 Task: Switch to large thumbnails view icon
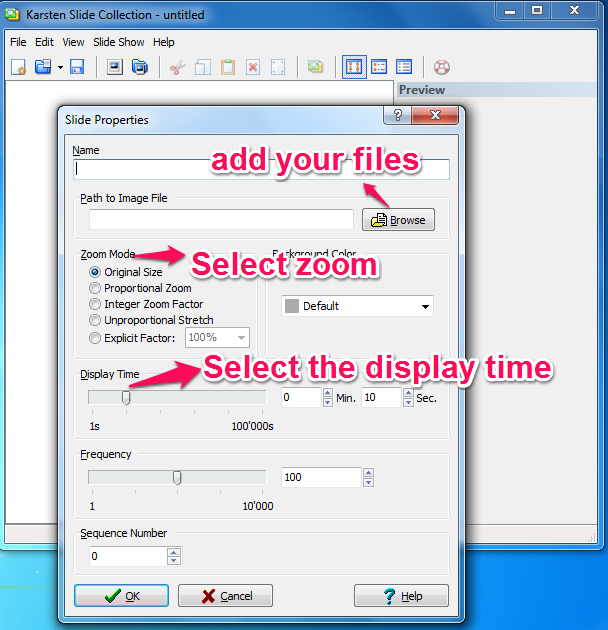click(x=354, y=67)
